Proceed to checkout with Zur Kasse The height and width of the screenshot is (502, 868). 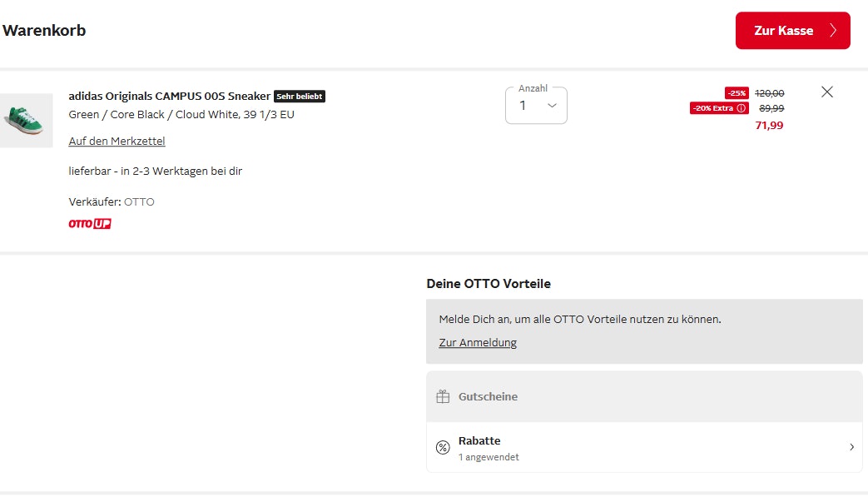783,31
